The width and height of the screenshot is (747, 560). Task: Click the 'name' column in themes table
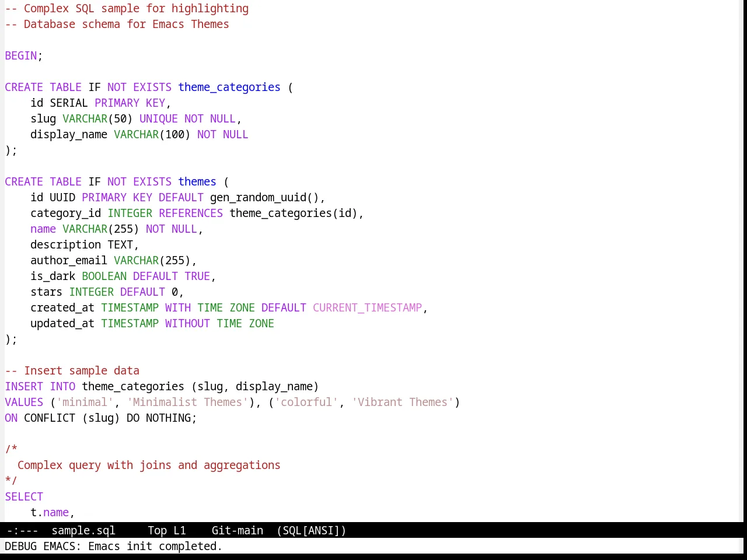(43, 229)
